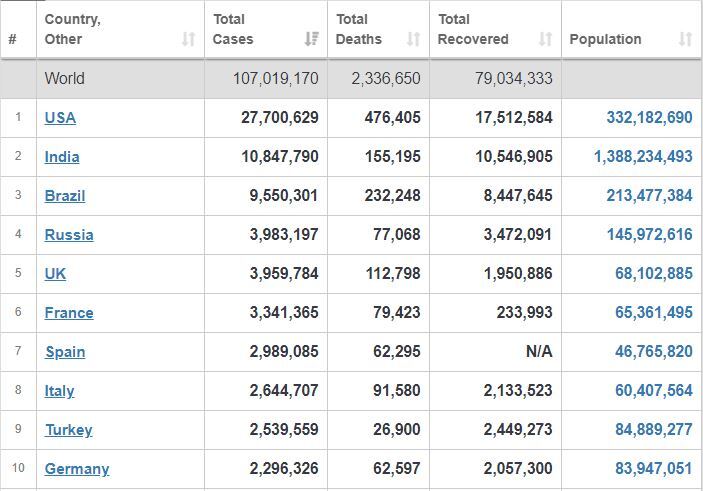Image resolution: width=703 pixels, height=491 pixels.
Task: Click the Total Recovered column header
Action: pos(495,29)
